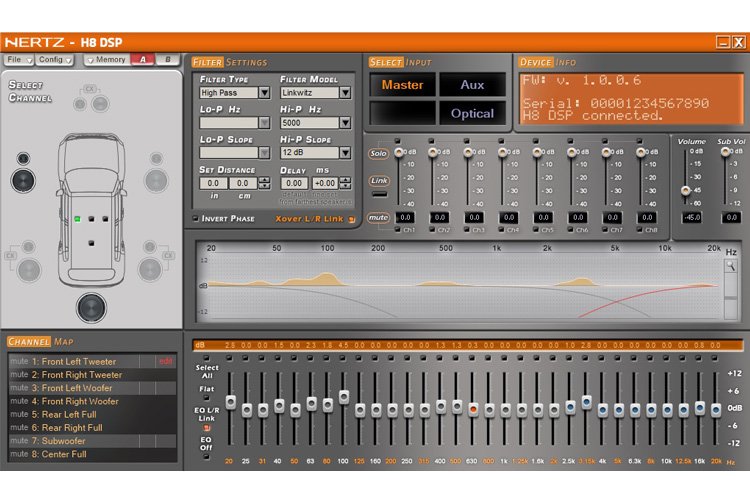Toggle the Xover L/R Link icon
750x500 pixels.
click(351, 219)
